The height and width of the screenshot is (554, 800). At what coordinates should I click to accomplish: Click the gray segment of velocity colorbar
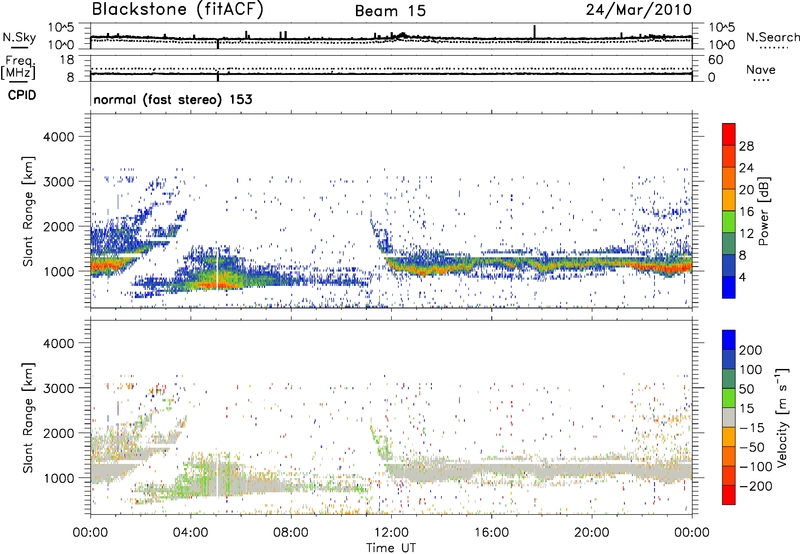tap(729, 417)
